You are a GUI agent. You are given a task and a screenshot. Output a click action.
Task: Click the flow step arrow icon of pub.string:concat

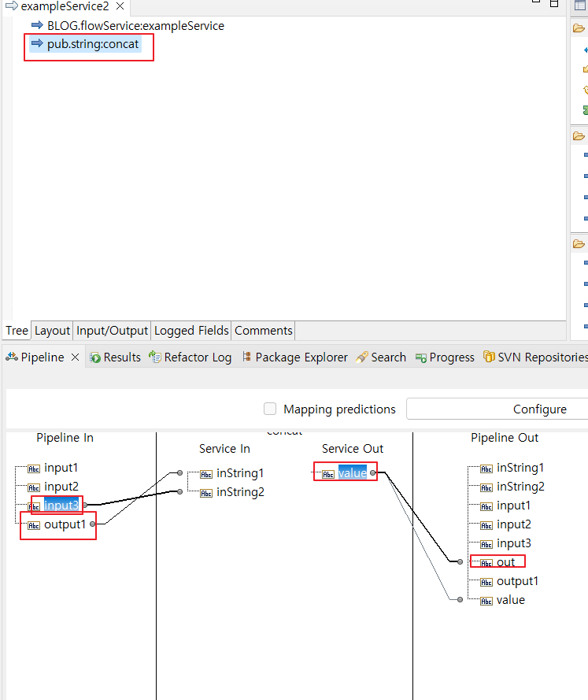pyautogui.click(x=37, y=43)
